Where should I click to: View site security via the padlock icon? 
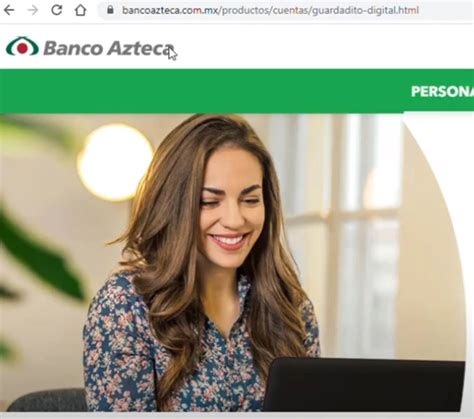point(110,10)
